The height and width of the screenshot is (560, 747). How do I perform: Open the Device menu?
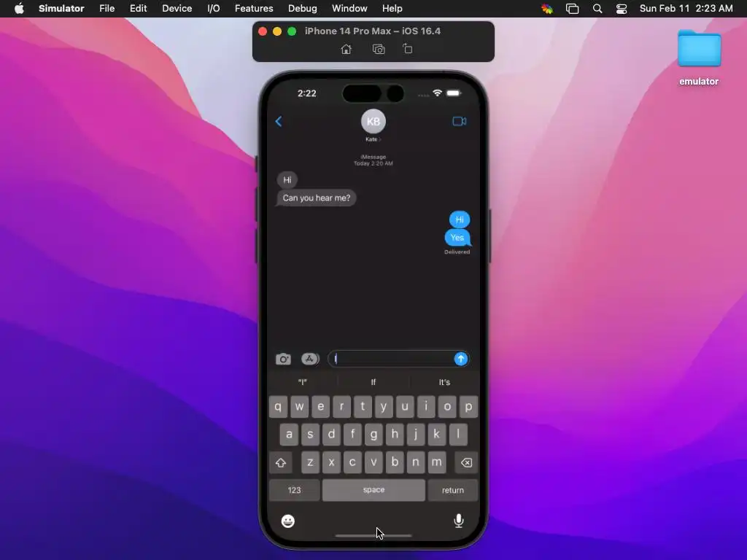177,9
